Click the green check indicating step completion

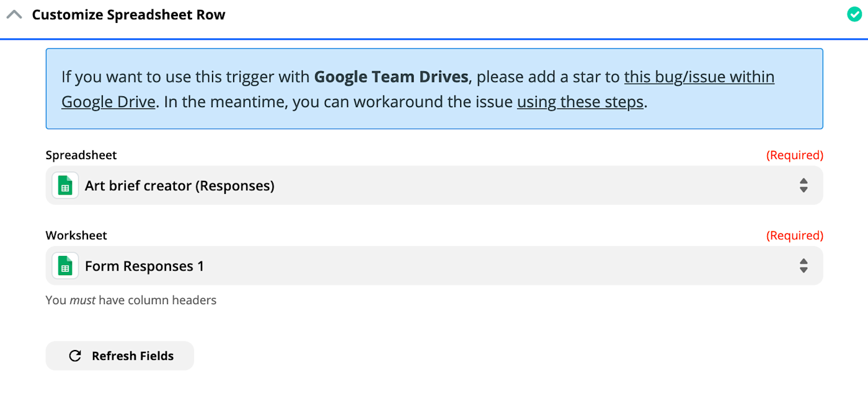[x=854, y=14]
